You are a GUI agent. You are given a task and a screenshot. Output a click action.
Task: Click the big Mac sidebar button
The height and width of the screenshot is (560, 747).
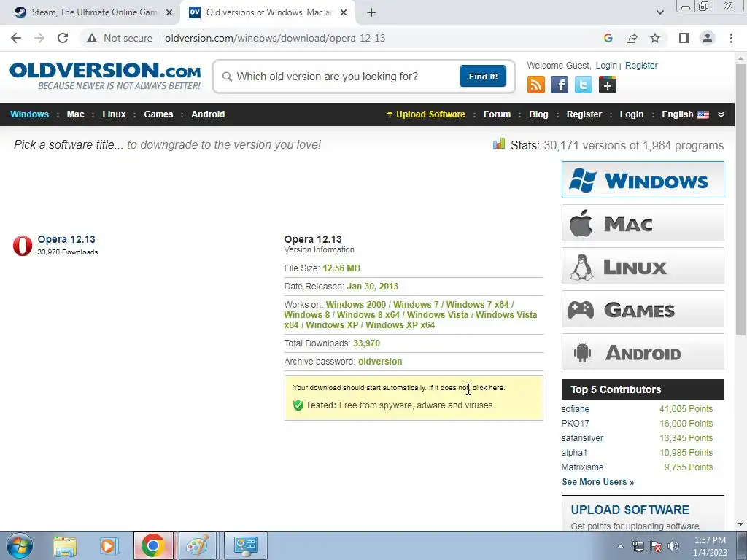[643, 223]
